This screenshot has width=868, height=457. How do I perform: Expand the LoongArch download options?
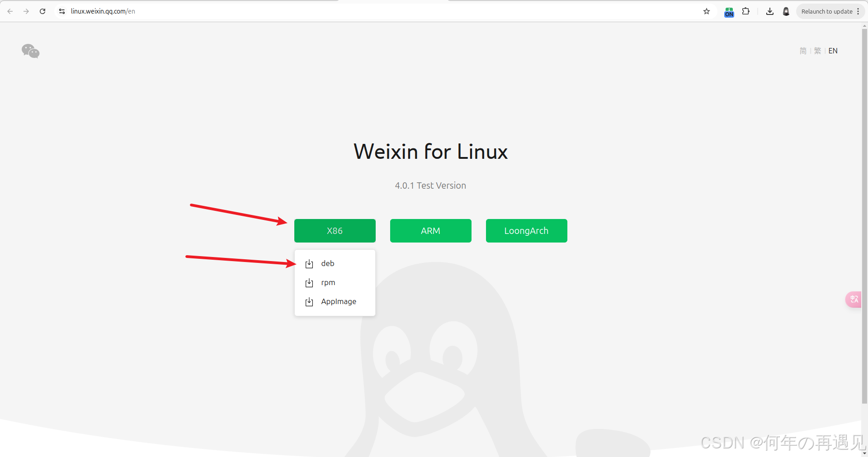527,231
